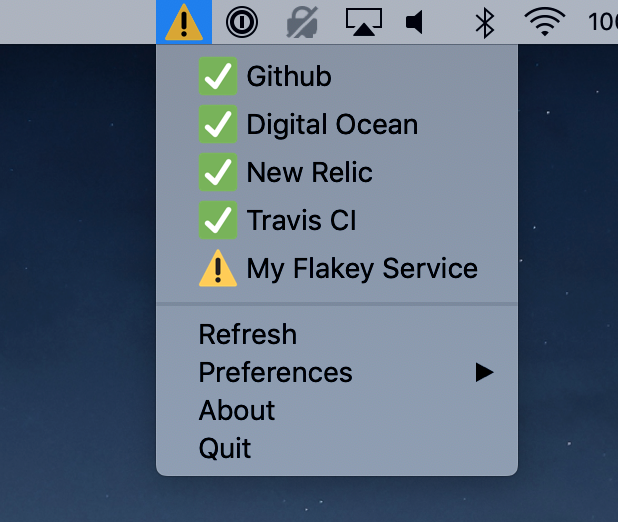Open the Wi-Fi menu

(x=545, y=22)
